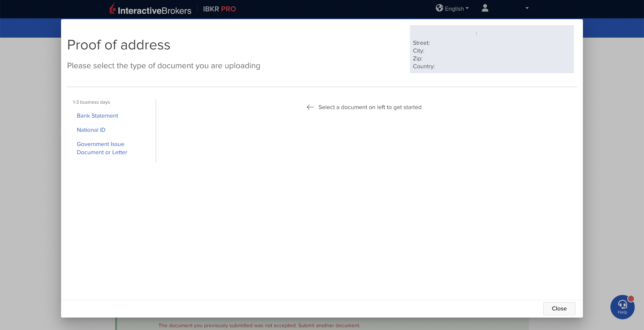Select Government Issue Document or Letter

tap(102, 148)
